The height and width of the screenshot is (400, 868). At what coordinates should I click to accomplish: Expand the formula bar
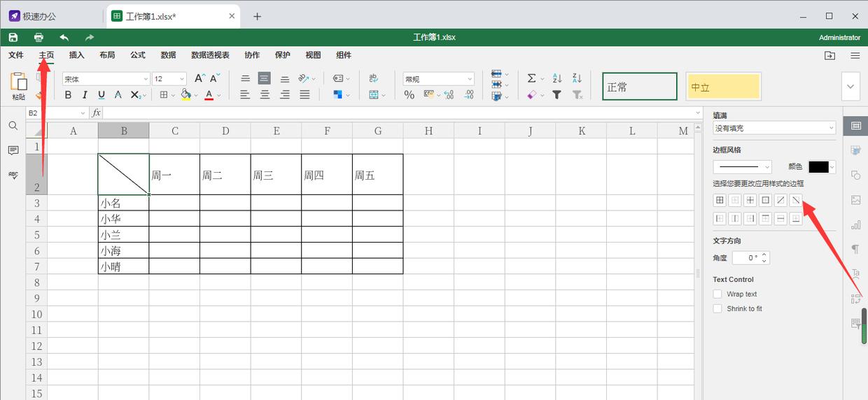pyautogui.click(x=698, y=113)
